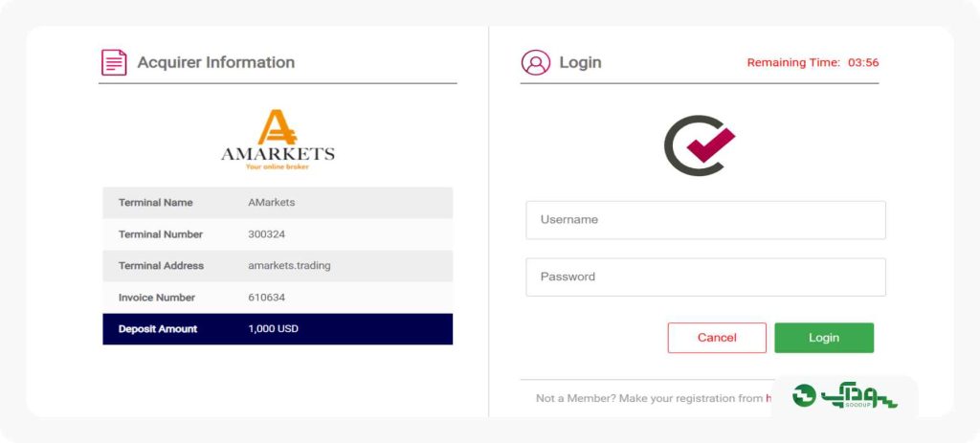Screen dimensions: 980x443
Task: Click the Acquirer Information document icon
Action: click(114, 62)
